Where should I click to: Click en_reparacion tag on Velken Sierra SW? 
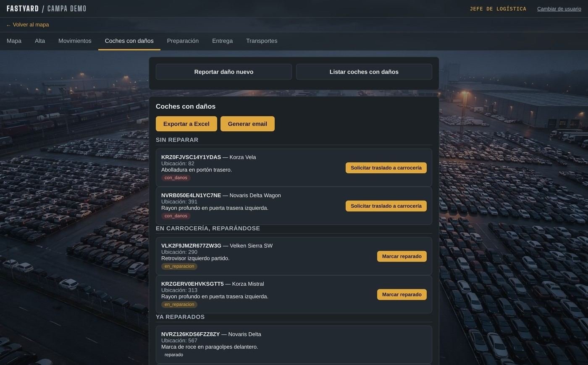(x=179, y=266)
